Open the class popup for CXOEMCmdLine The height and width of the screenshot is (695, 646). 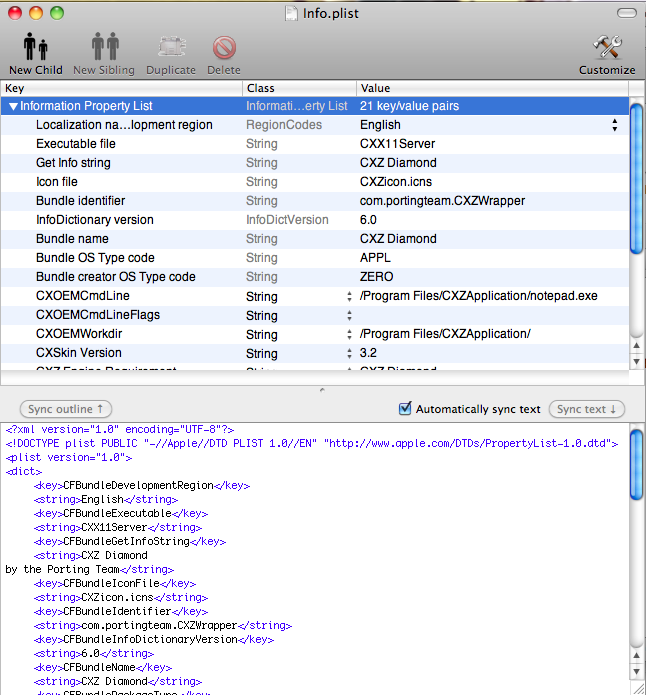[x=349, y=297]
